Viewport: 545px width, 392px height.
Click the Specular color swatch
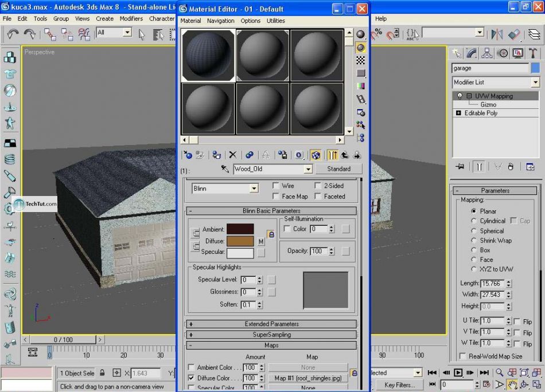[x=240, y=252]
